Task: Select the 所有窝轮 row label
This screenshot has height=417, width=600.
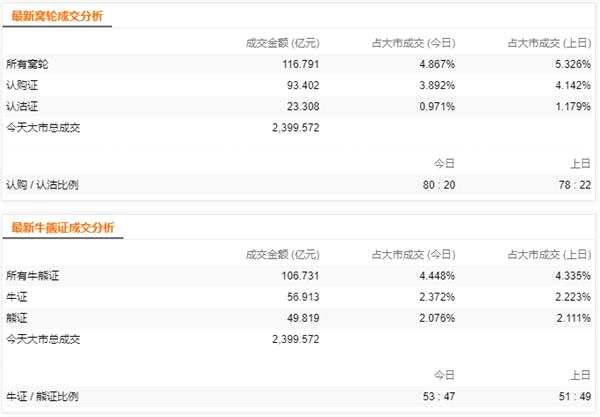Action: point(27,64)
